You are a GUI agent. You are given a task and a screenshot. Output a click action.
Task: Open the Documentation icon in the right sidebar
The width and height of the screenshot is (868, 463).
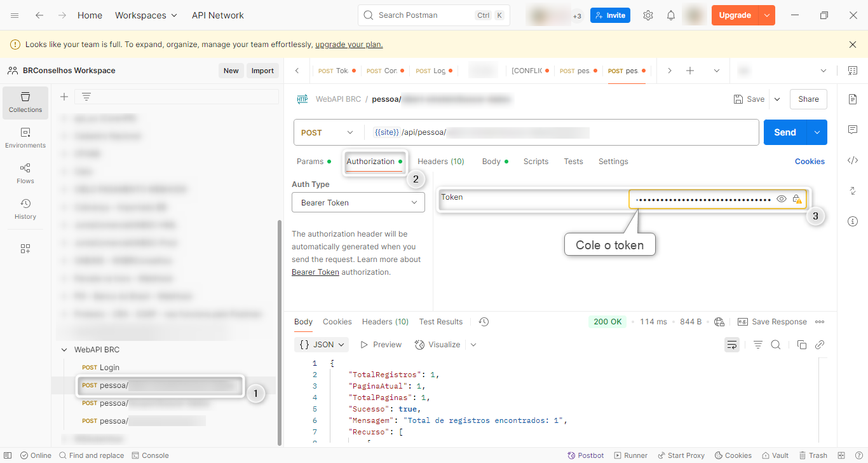(x=853, y=99)
